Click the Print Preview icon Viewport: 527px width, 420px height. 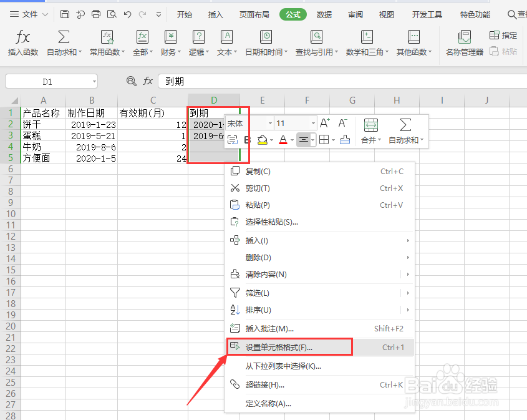coord(112,14)
